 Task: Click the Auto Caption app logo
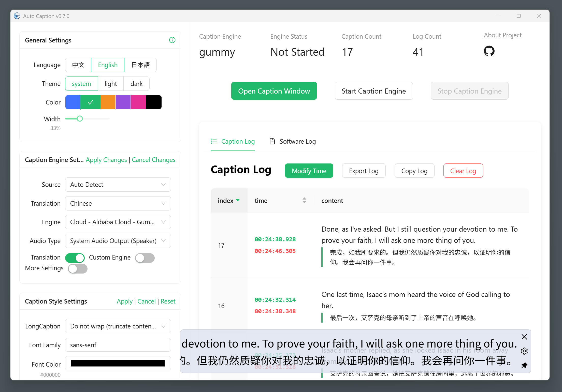point(17,16)
